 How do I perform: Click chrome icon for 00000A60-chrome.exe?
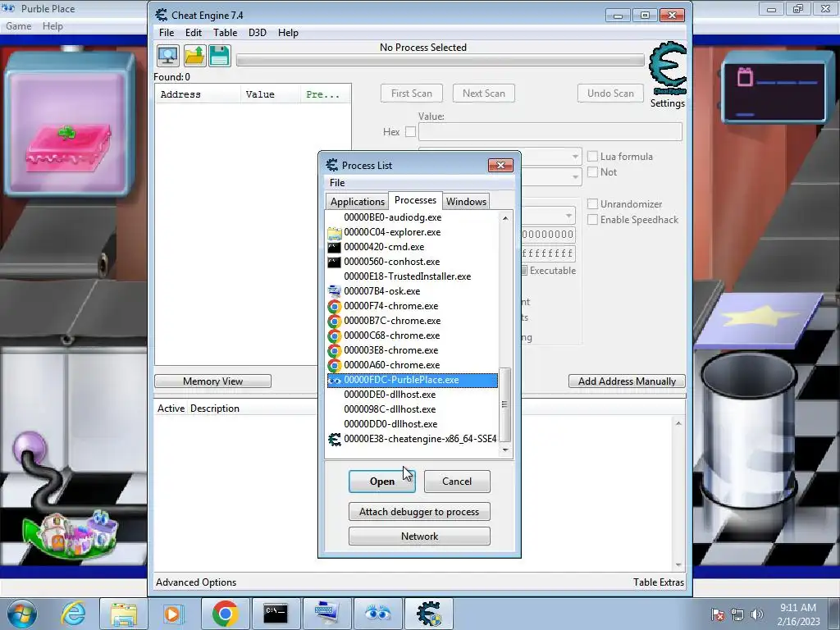click(335, 365)
